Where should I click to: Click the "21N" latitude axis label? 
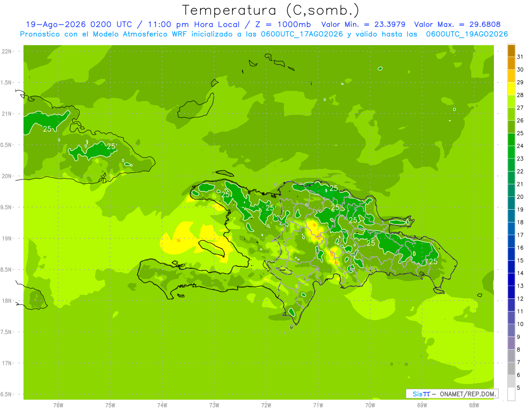(x=8, y=114)
